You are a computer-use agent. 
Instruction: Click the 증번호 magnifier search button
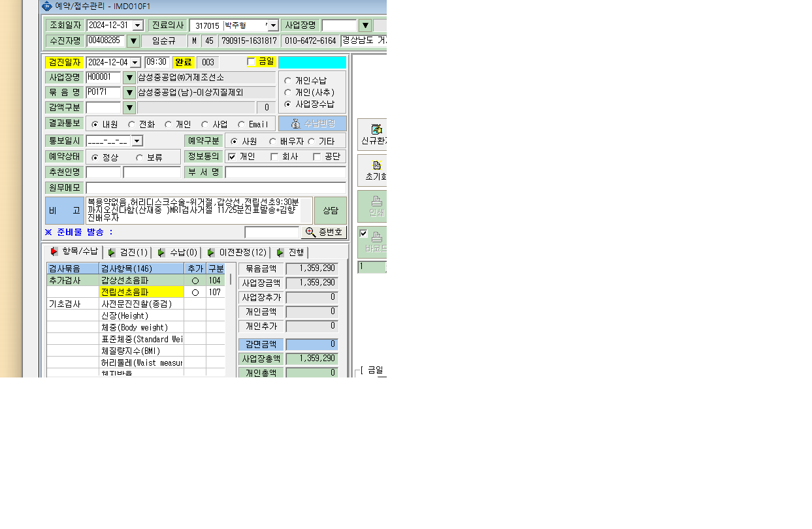[323, 232]
